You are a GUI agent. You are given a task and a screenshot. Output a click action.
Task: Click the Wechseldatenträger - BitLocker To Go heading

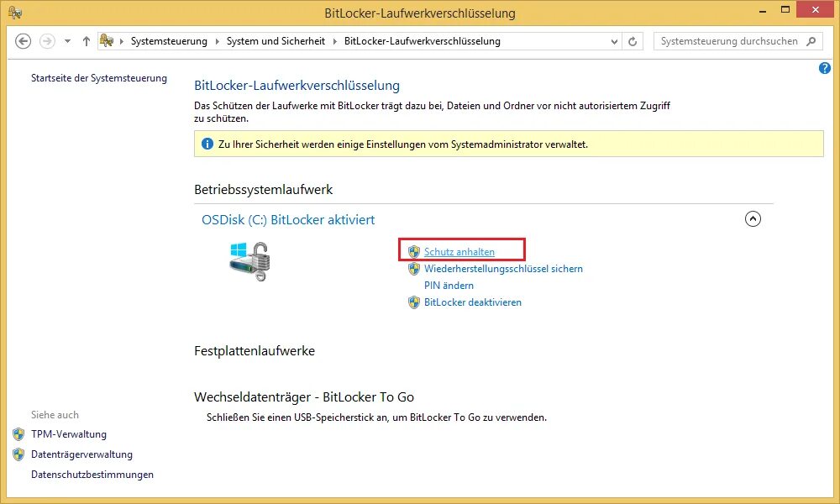click(x=304, y=396)
